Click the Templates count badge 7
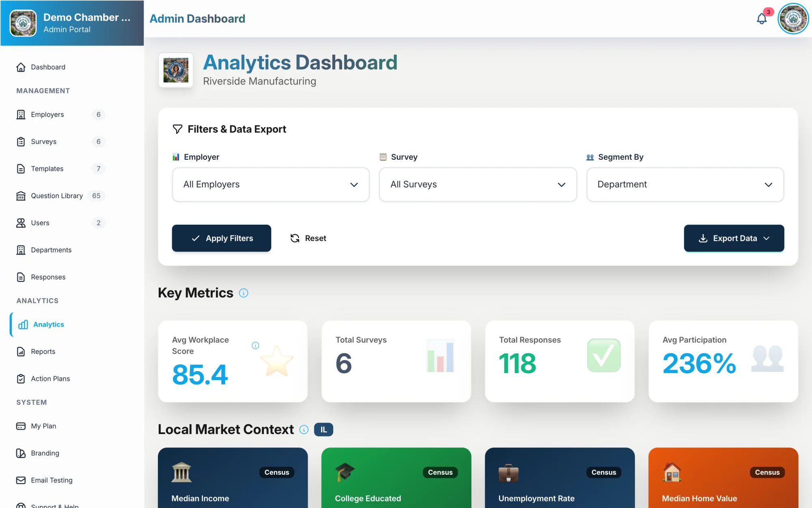Viewport: 812px width, 508px height. point(98,169)
